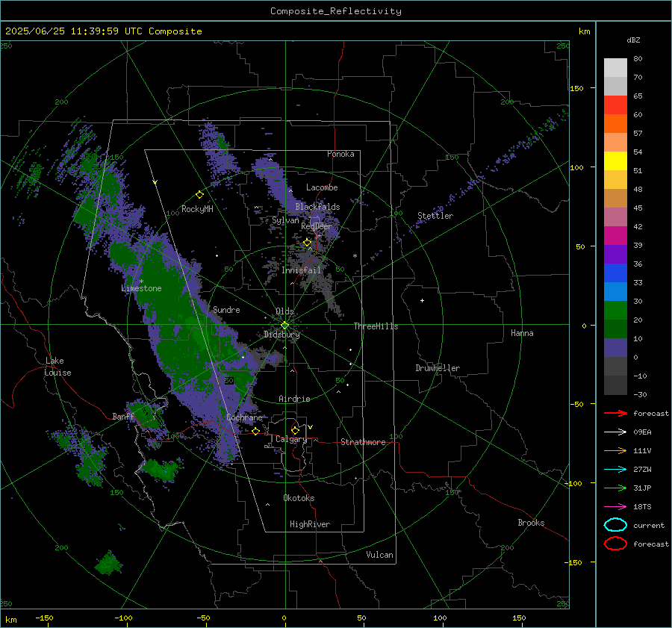Viewport: 672px width, 628px height.
Task: Click the Sylvan label on the map
Action: point(285,220)
